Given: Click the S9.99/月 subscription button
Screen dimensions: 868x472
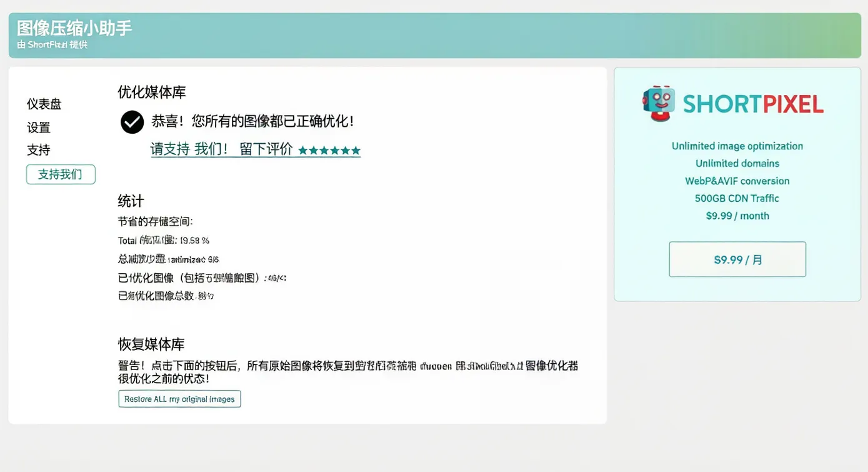Looking at the screenshot, I should [737, 259].
